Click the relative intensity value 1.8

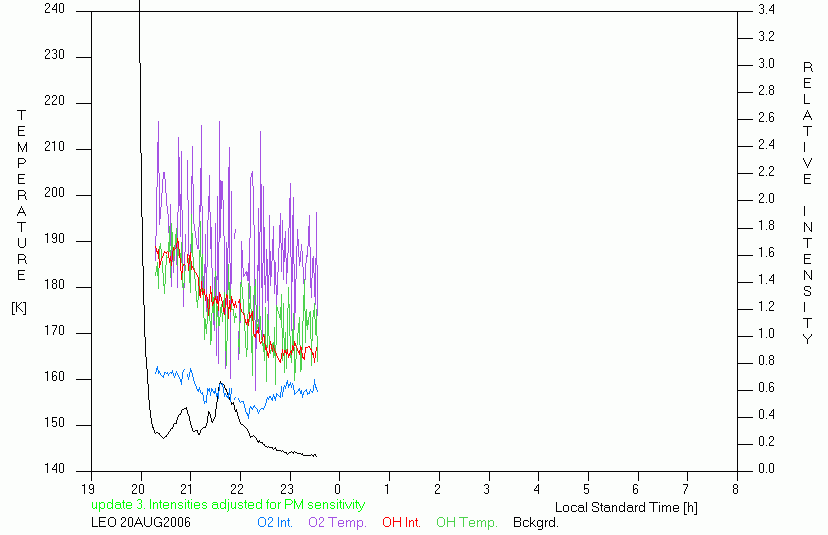[766, 226]
